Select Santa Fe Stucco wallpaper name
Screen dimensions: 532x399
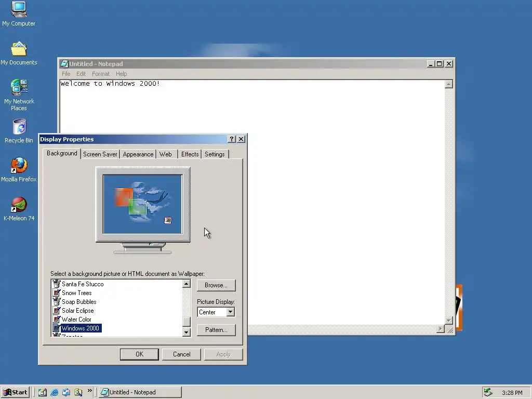tap(83, 284)
